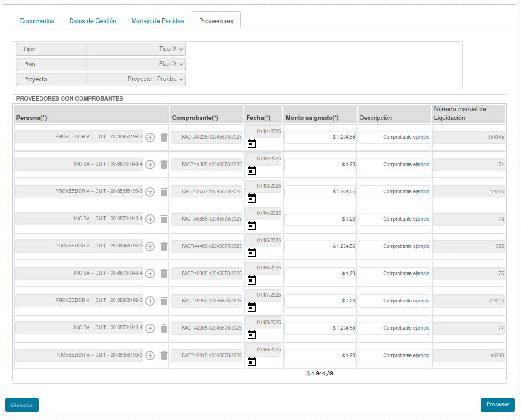Open the Datos de Gestión tab
This screenshot has width=521, height=420.
93,21
